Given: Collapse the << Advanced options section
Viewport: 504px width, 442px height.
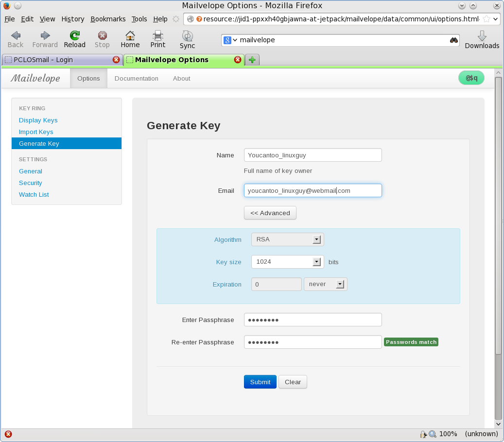Looking at the screenshot, I should (x=270, y=213).
